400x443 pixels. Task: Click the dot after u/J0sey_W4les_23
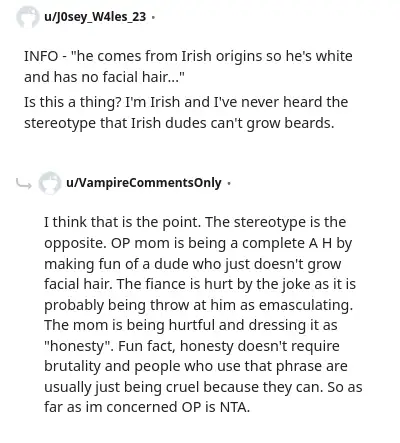153,17
